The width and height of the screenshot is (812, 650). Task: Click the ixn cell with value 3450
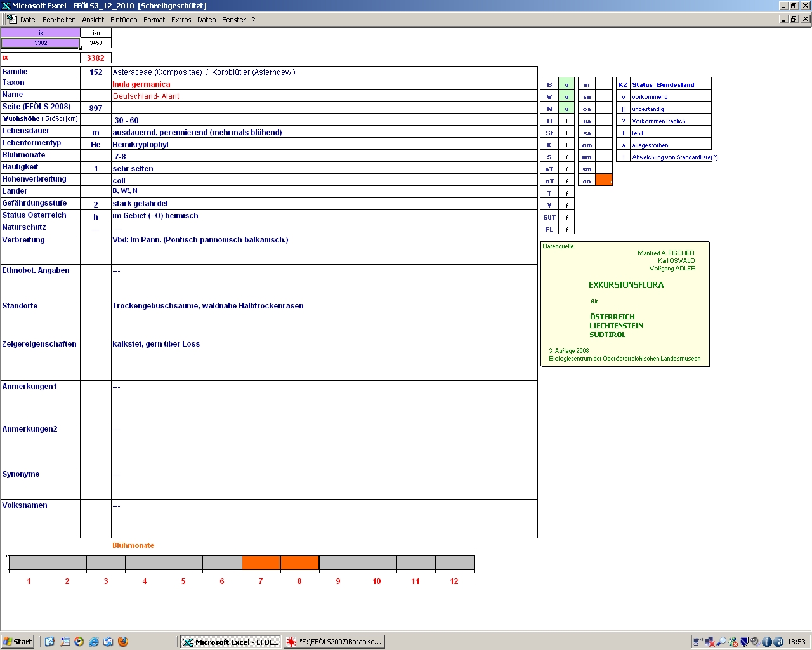click(x=96, y=43)
